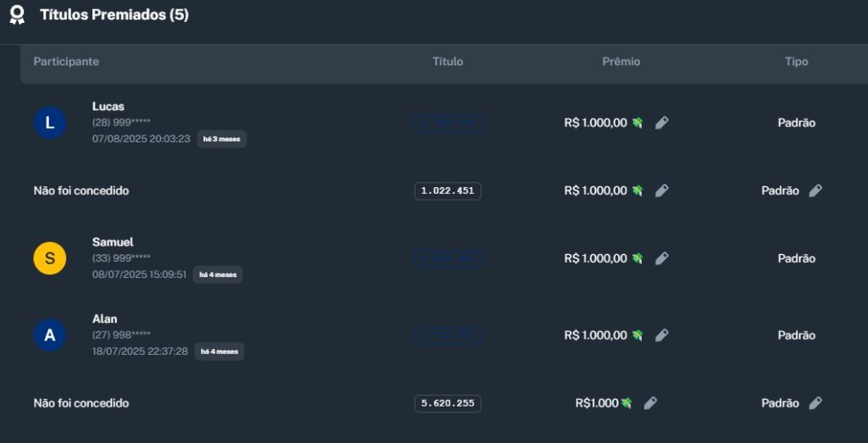Click Lucas's blue "L" avatar
The height and width of the screenshot is (443, 868).
pos(50,123)
